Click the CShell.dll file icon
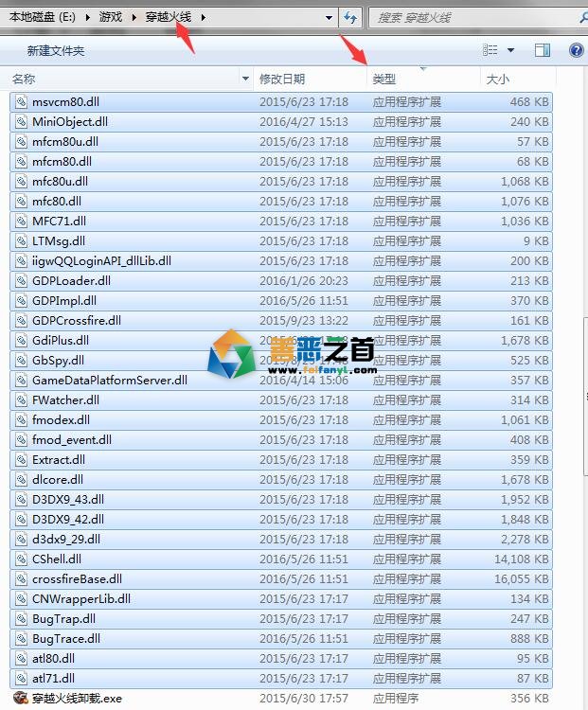 point(21,559)
